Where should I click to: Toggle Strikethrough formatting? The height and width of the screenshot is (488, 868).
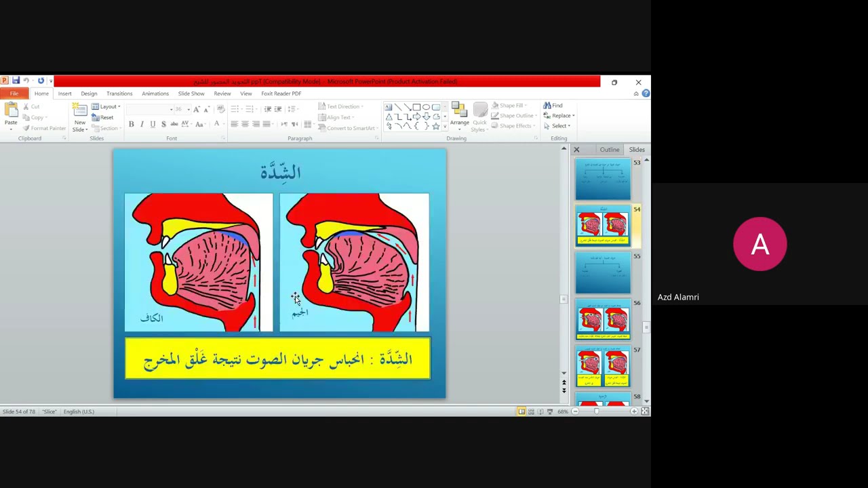click(174, 124)
